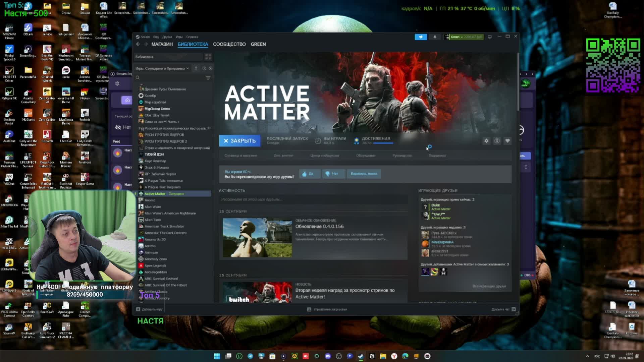644x362 pixels.
Task: Open Active Matter settings gear
Action: tap(486, 141)
